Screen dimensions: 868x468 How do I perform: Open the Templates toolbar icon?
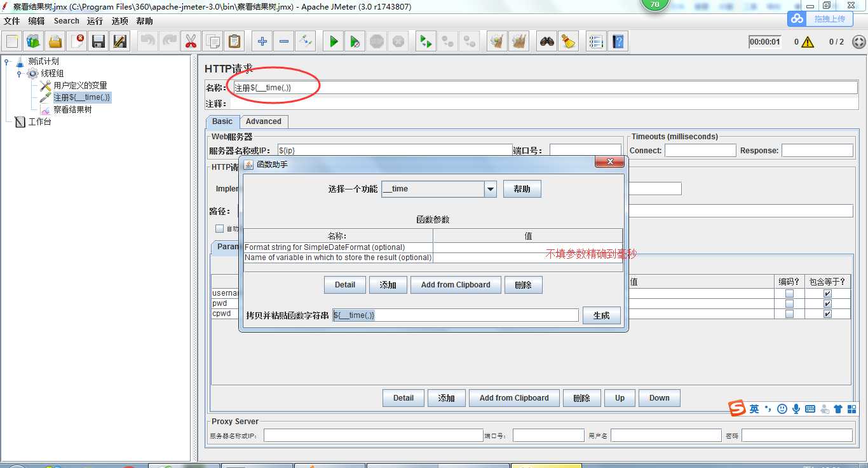pyautogui.click(x=34, y=42)
